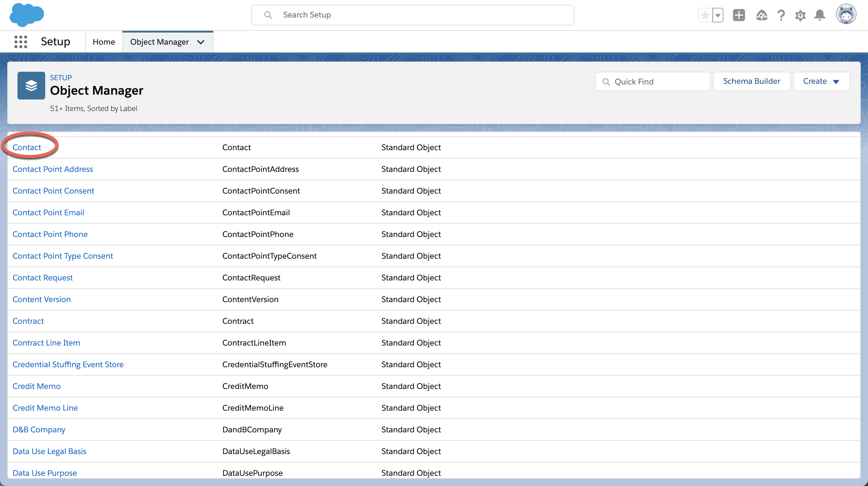The width and height of the screenshot is (868, 486).
Task: Open Contact Point Type Consent object
Action: pyautogui.click(x=63, y=256)
